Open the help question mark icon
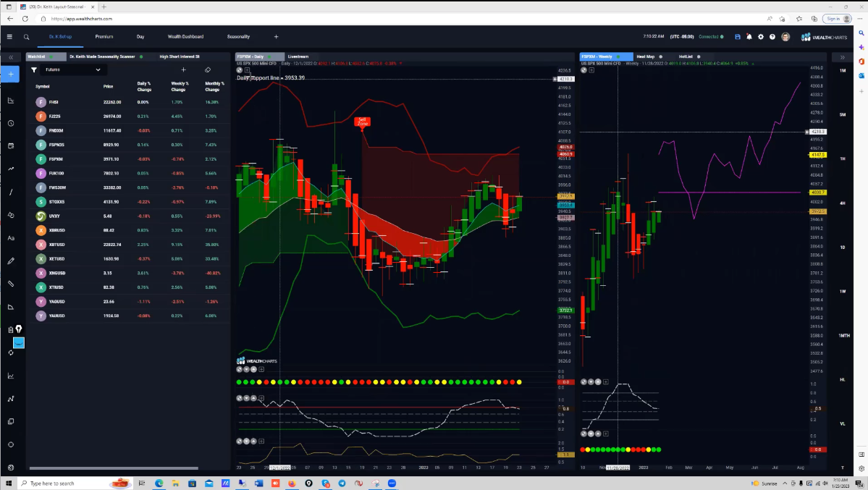This screenshot has width=868, height=490. coord(772,37)
